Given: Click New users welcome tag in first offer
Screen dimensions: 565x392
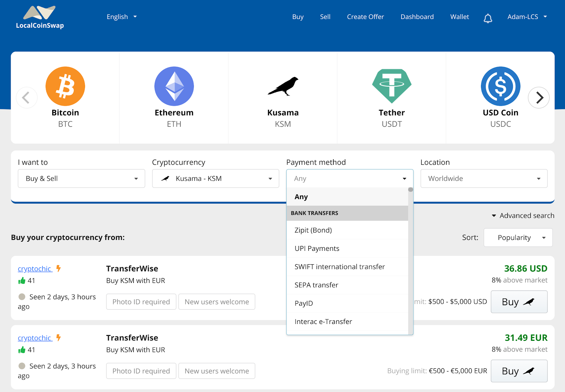Looking at the screenshot, I should (x=217, y=302).
